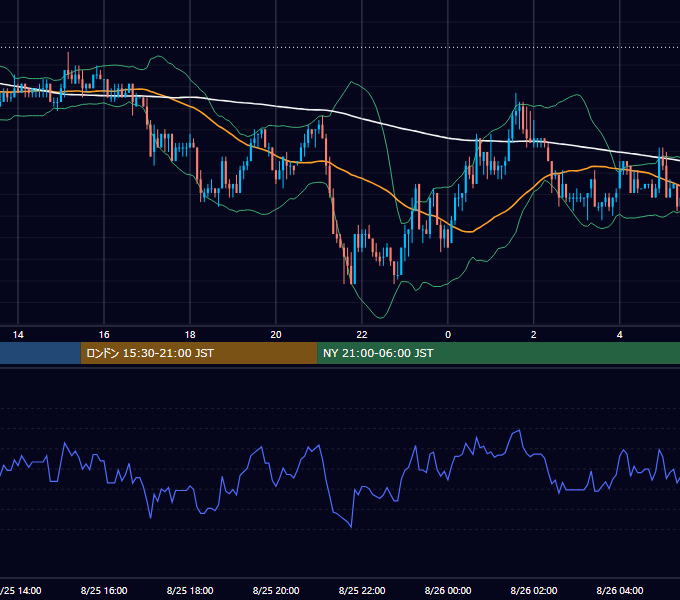The height and width of the screenshot is (600, 680).
Task: Click the hour label 22 on time axis
Action: (x=362, y=335)
